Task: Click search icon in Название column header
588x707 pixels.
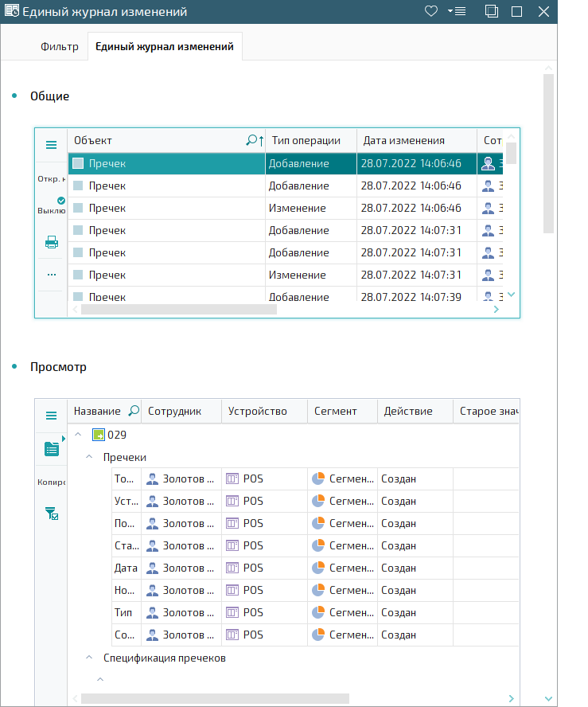Action: pos(134,411)
